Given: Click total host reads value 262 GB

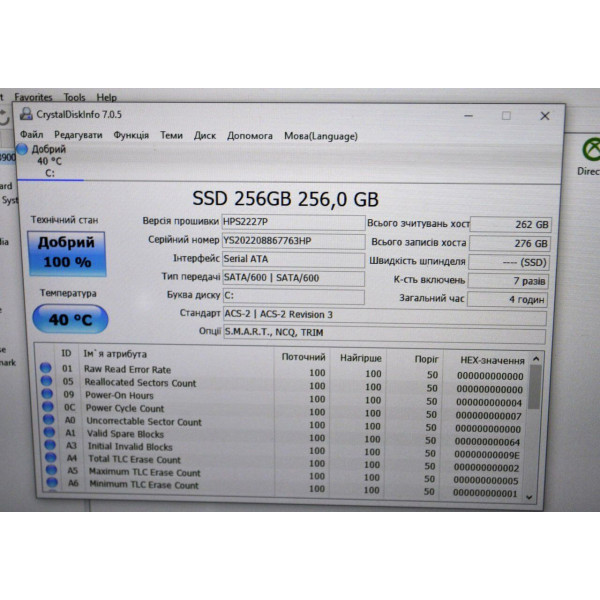Looking at the screenshot, I should (510, 225).
